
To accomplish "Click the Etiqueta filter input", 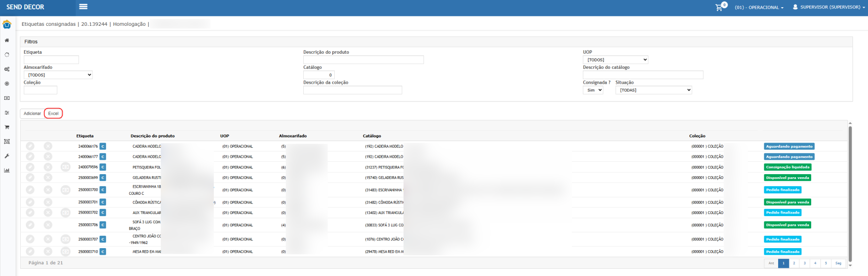I will coord(51,60).
